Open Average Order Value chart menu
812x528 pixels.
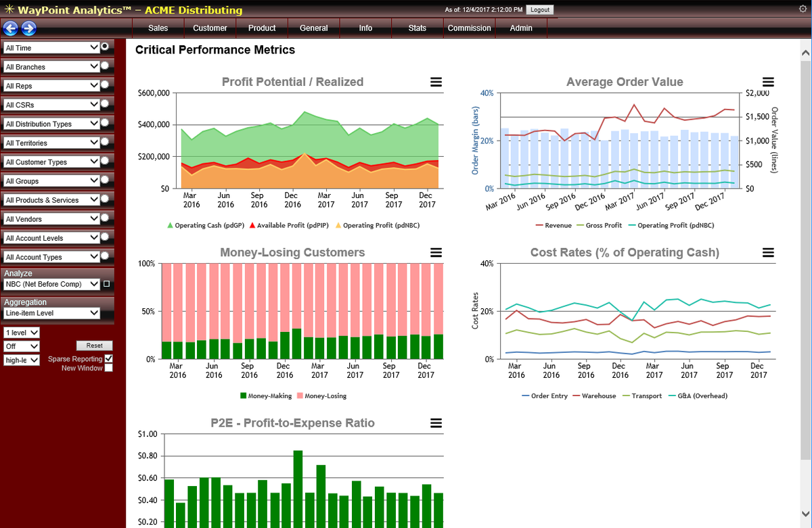tap(768, 82)
